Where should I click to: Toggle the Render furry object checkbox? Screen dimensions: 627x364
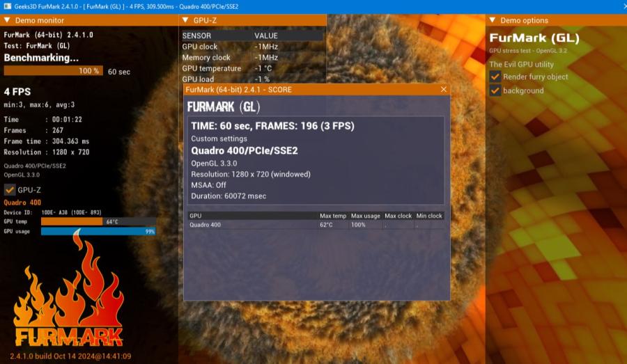(x=495, y=77)
